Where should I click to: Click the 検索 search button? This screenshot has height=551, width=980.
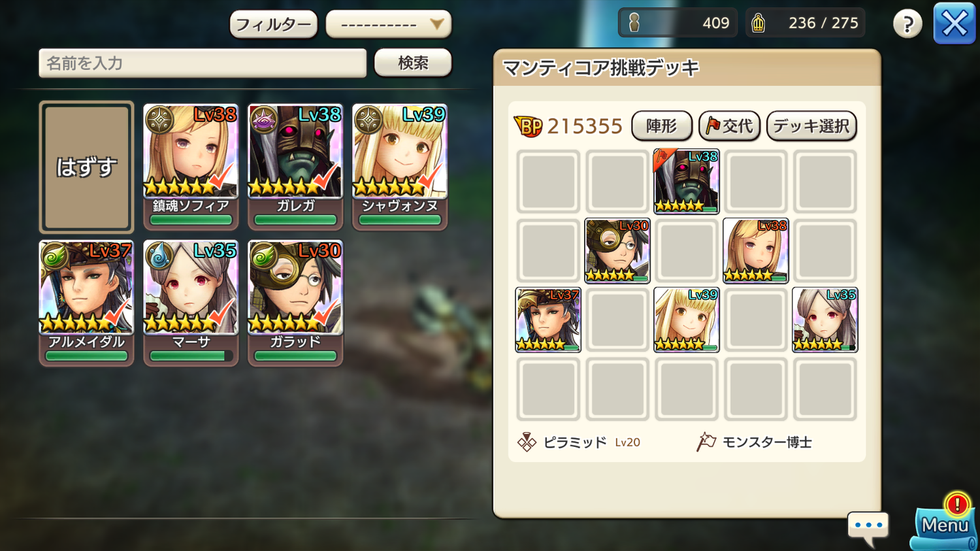pyautogui.click(x=413, y=63)
